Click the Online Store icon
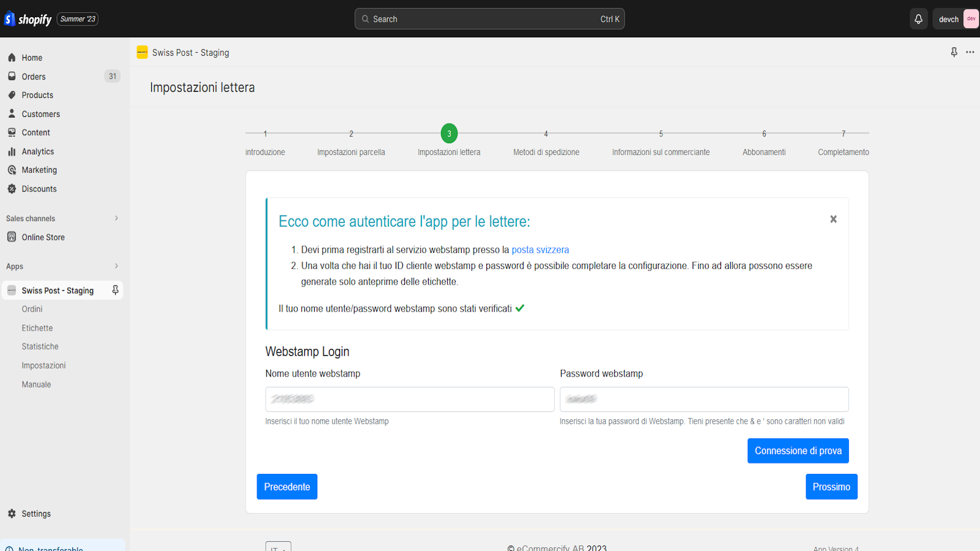This screenshot has width=980, height=551. pyautogui.click(x=12, y=237)
